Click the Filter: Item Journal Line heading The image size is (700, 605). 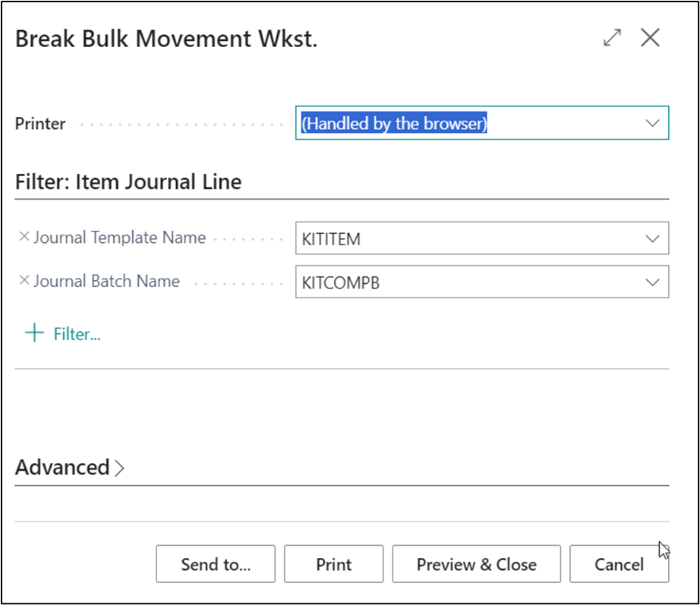(128, 182)
